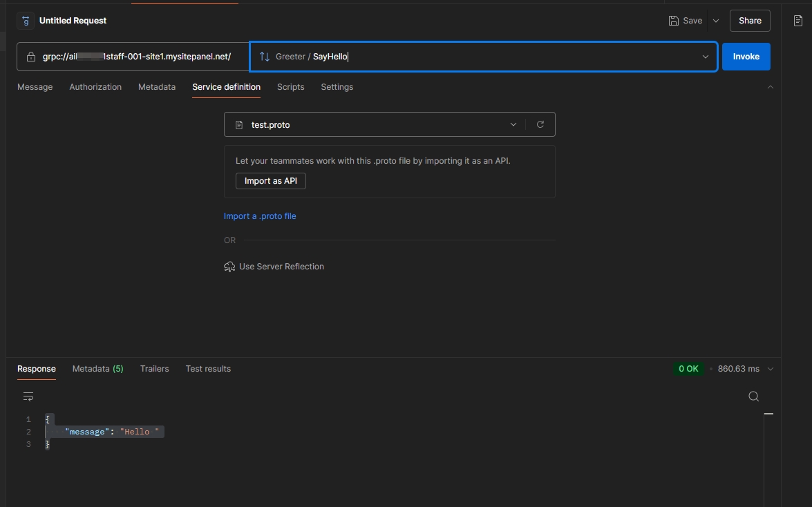Open the Scripts tab
Viewport: 812px width, 507px height.
(x=290, y=87)
